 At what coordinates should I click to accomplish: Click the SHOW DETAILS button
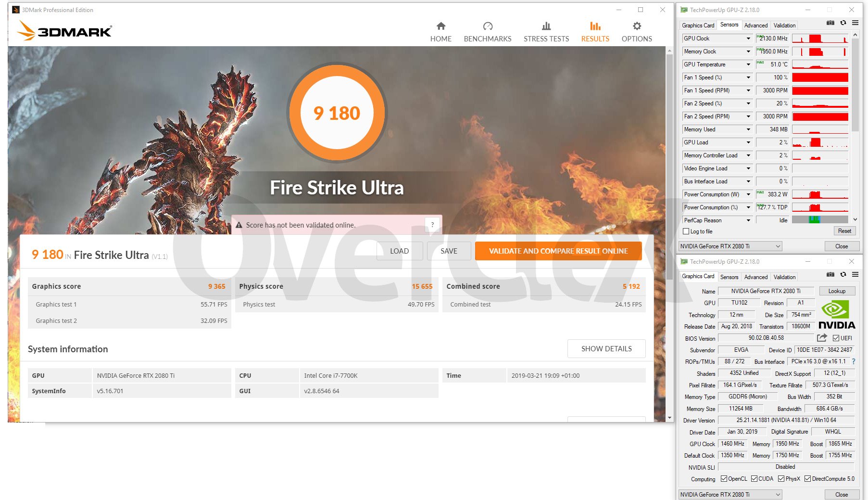(x=606, y=348)
